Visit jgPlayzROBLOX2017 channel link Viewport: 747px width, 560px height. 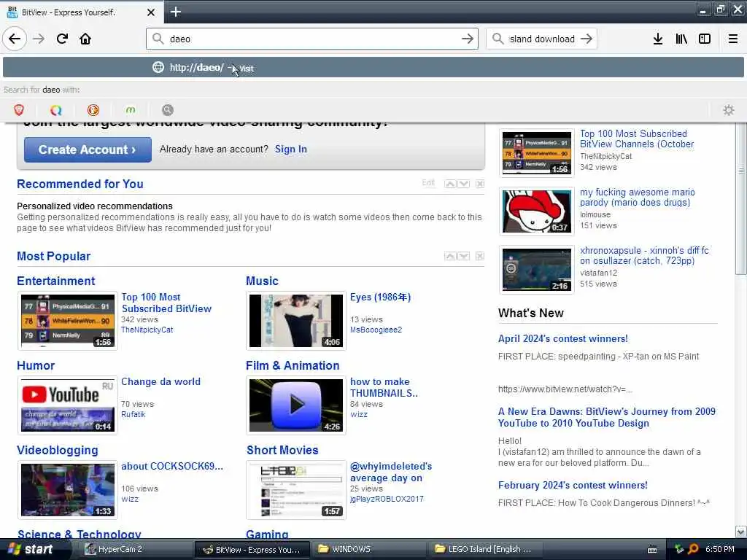pyautogui.click(x=387, y=499)
